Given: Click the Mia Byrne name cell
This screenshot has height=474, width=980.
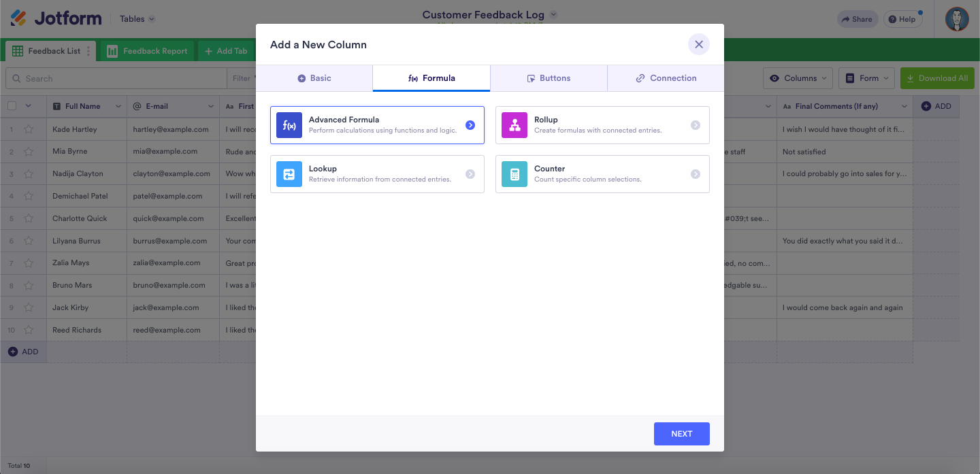Looking at the screenshot, I should 86,152.
